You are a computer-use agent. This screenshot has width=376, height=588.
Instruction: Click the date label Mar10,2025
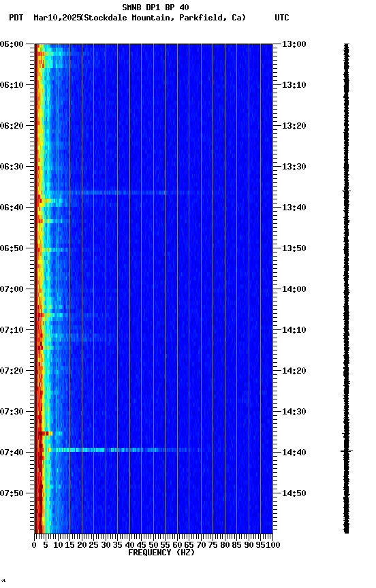pyautogui.click(x=57, y=18)
